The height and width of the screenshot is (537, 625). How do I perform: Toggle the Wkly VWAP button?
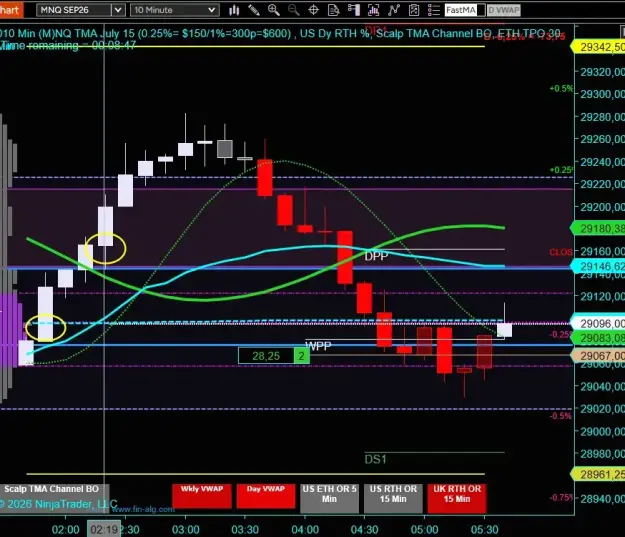202,496
